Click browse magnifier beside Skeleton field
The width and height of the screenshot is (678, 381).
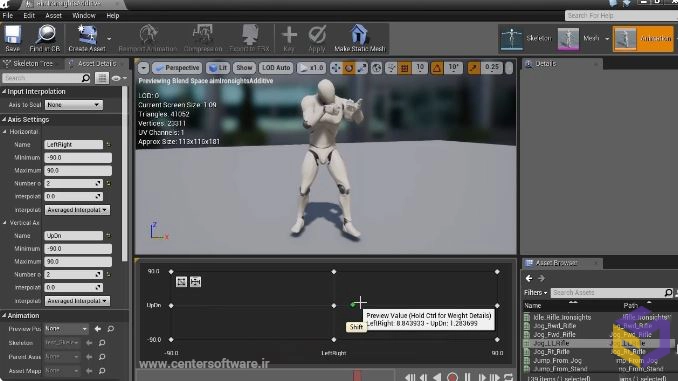coord(102,343)
